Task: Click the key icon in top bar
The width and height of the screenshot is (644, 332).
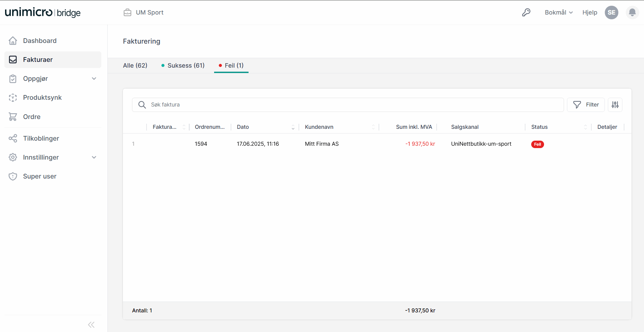Action: 526,13
